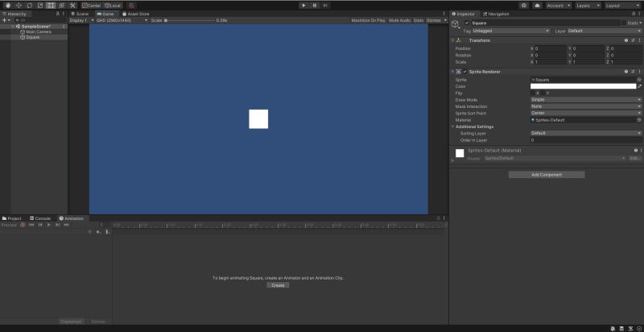Viewport: 644px width, 332px height.
Task: Open the Layers dropdown
Action: tap(588, 6)
